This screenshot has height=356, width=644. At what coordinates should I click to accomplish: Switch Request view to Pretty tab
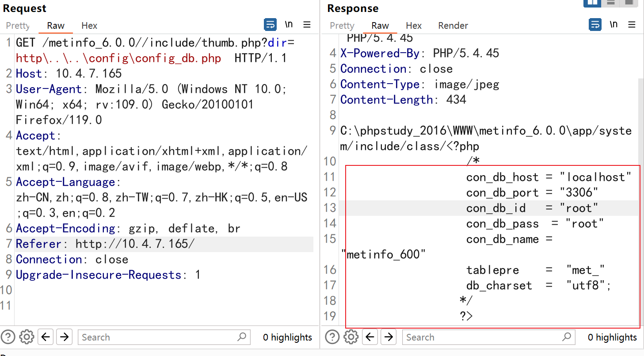point(18,26)
